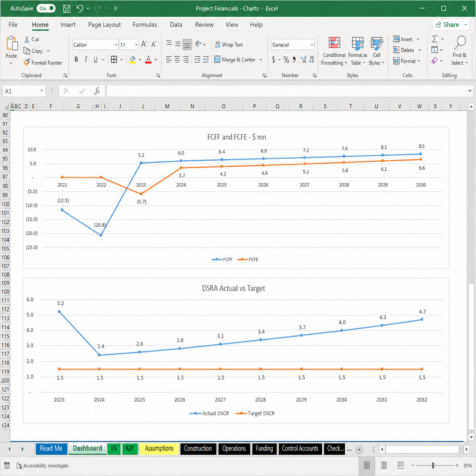This screenshot has width=476, height=476.
Task: Toggle Underline formatting
Action: (x=95, y=60)
